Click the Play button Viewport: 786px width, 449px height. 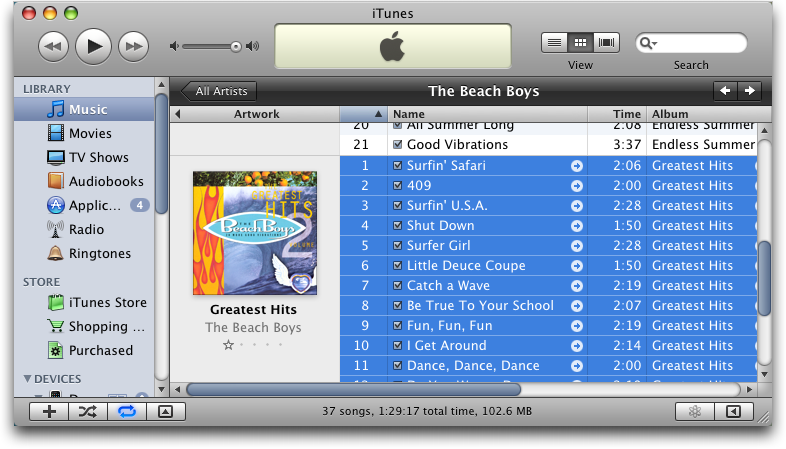click(93, 47)
